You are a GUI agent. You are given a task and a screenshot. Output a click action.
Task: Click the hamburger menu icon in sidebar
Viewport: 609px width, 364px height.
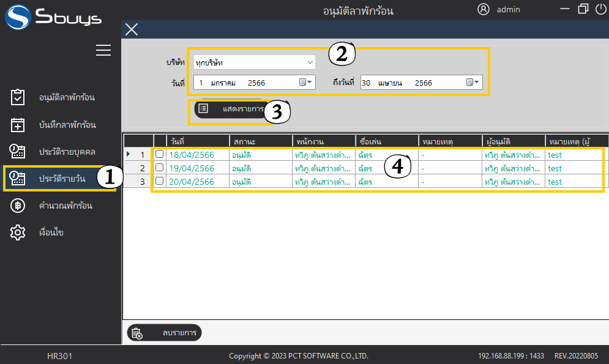(103, 50)
